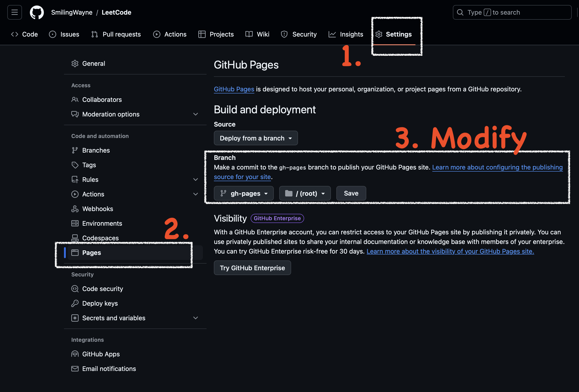
Task: Select Code security in settings sidebar
Action: coord(135,289)
